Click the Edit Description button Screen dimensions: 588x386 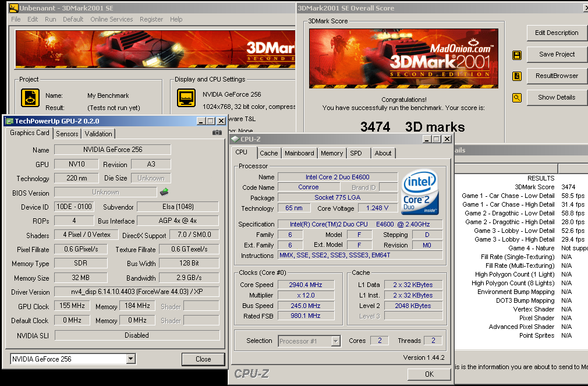point(557,33)
